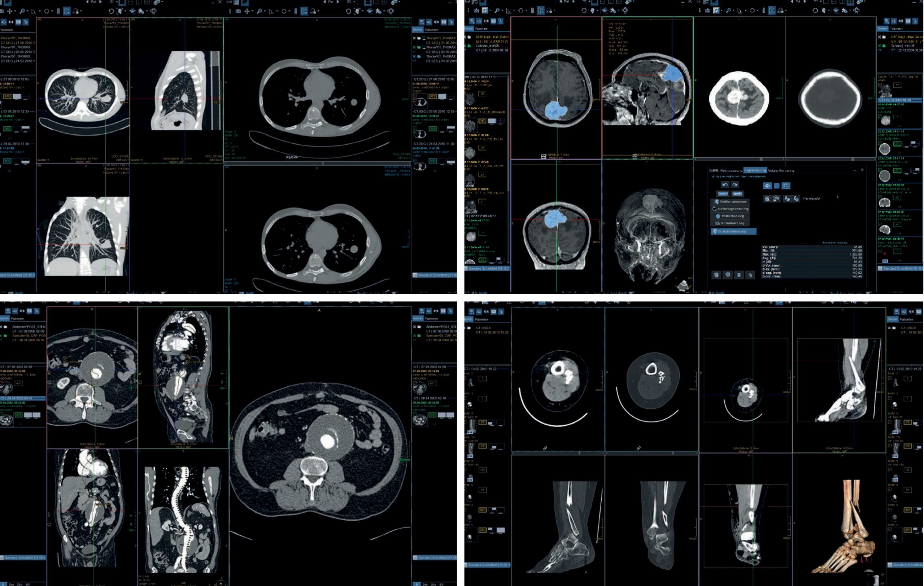Viewport: 924px width, 586px height.
Task: Open the zoom dropdown arrow in thorax window's right toolbar
Action: click(x=265, y=11)
